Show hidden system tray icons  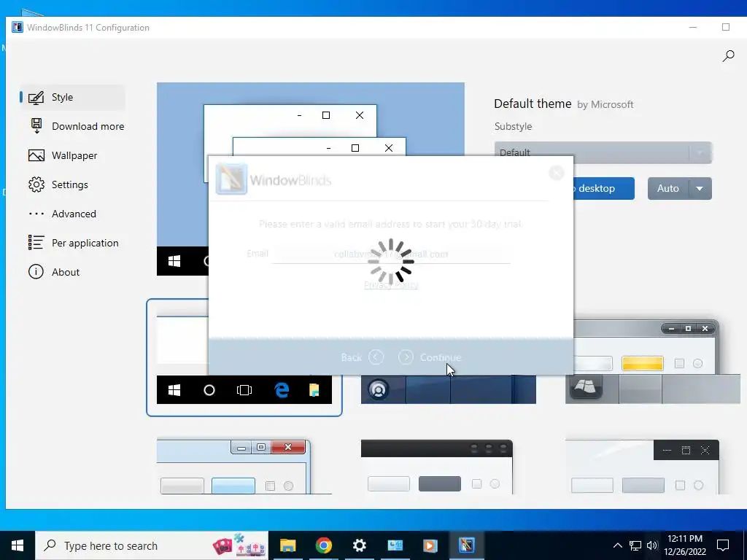[617, 545]
